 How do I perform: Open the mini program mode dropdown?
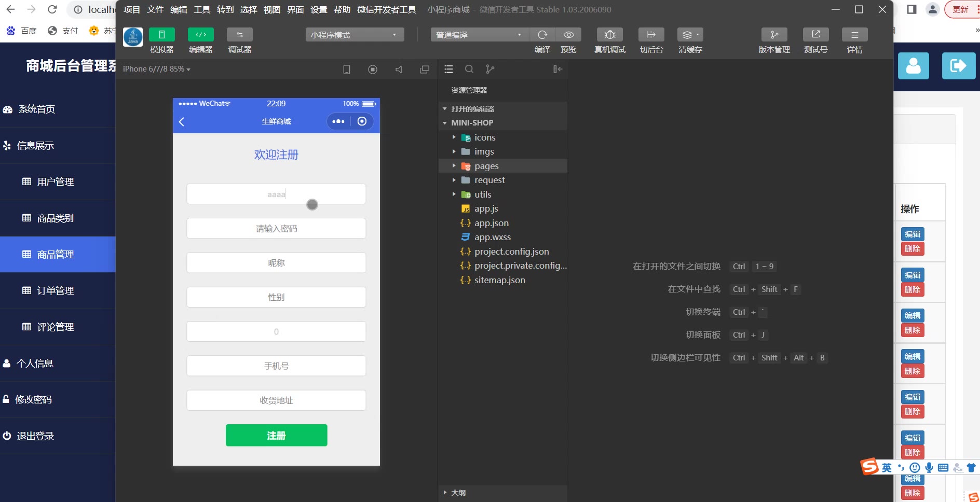point(355,35)
